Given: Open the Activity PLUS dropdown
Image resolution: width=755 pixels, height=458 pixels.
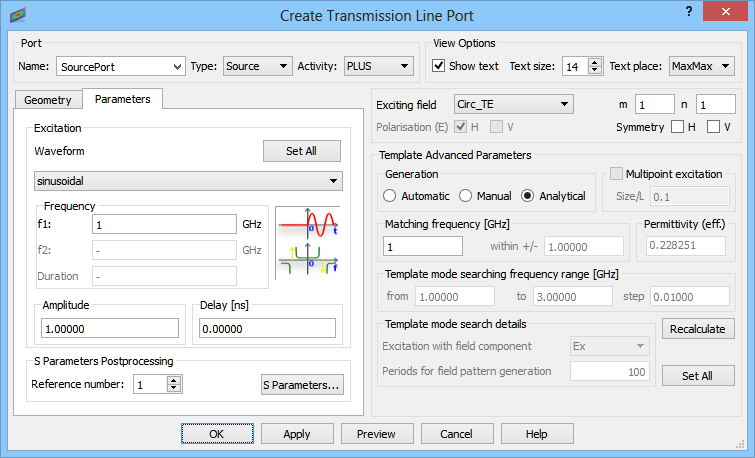Looking at the screenshot, I should pyautogui.click(x=378, y=66).
